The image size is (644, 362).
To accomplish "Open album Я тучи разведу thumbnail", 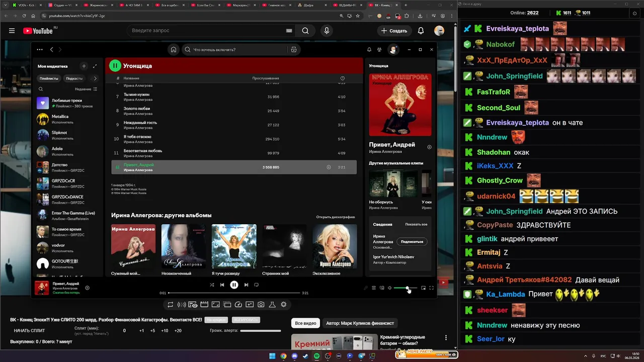I will (x=234, y=246).
